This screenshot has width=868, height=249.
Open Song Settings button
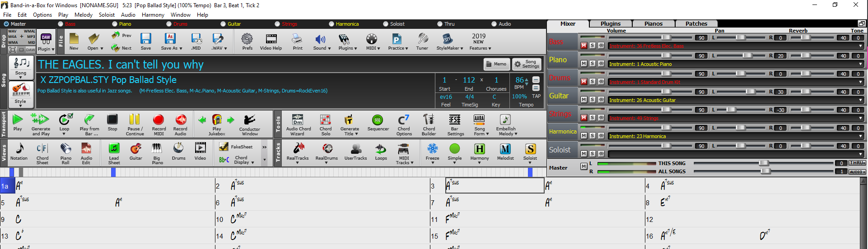[x=527, y=64]
